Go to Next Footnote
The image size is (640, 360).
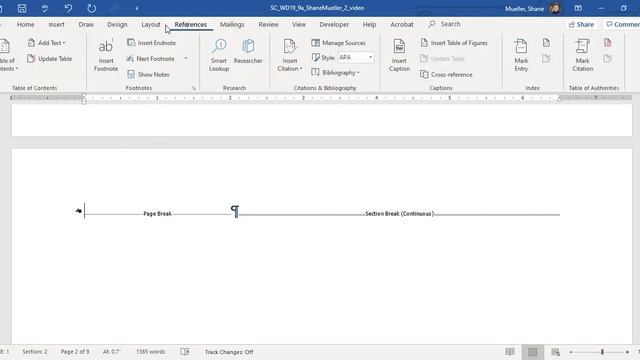pyautogui.click(x=151, y=58)
